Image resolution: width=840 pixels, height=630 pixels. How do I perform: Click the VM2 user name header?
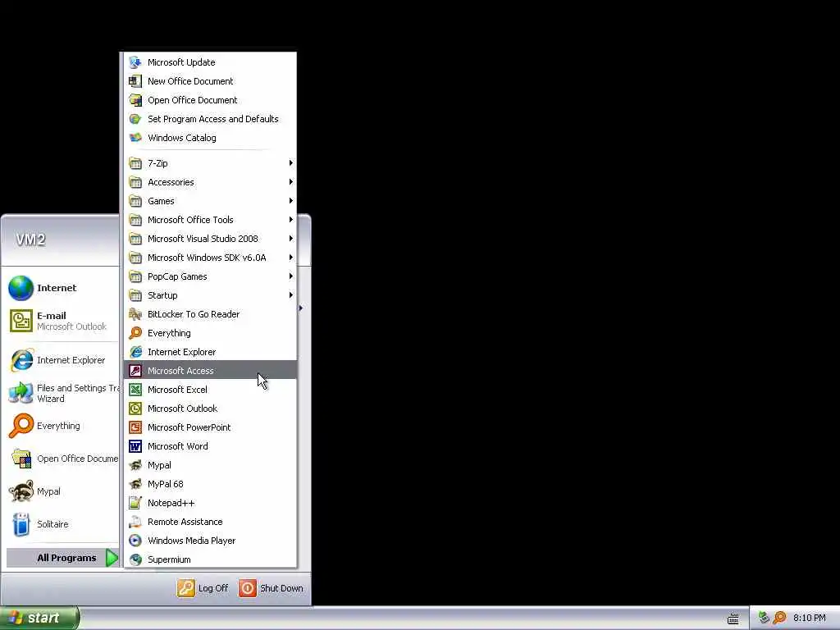30,240
